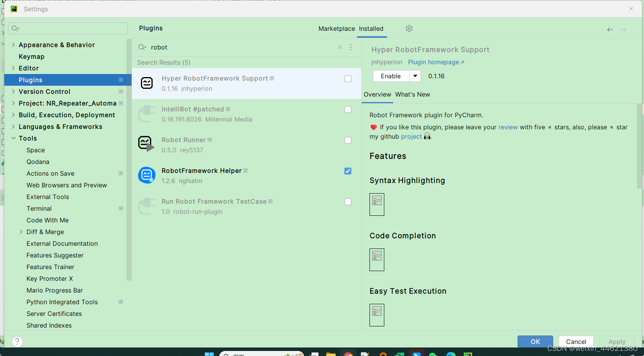Expand the Appearance & Behavior section
This screenshot has width=644, height=356.
pos(14,45)
